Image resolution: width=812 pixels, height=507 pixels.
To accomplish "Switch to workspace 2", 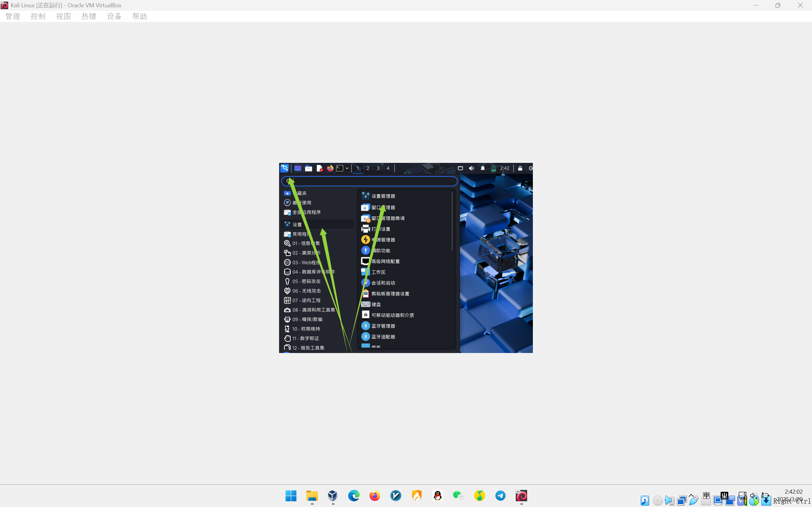I will (368, 168).
